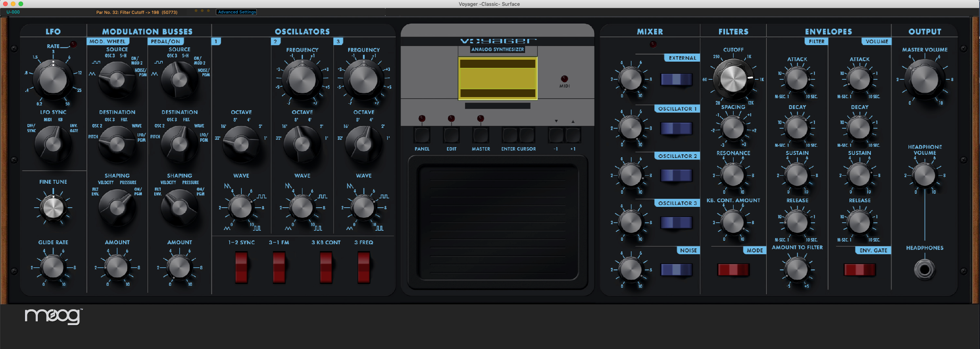
Task: Click the LFO RATE knob
Action: [53, 80]
